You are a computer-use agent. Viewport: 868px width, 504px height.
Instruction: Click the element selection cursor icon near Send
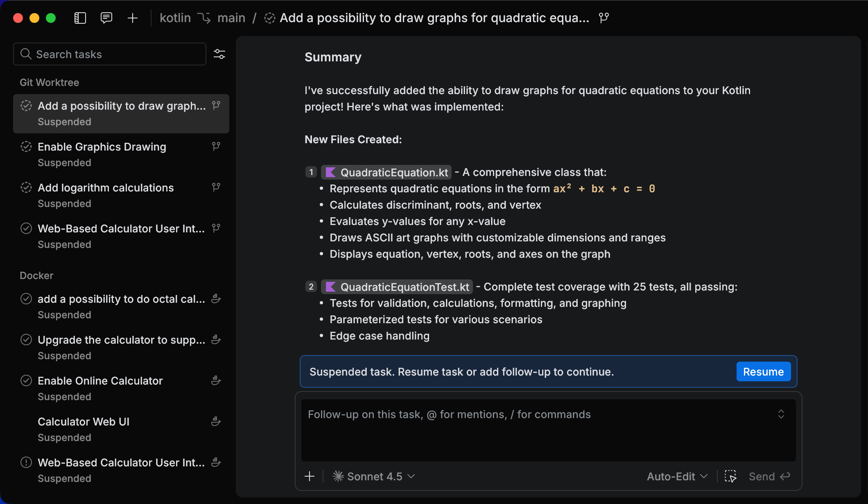731,476
